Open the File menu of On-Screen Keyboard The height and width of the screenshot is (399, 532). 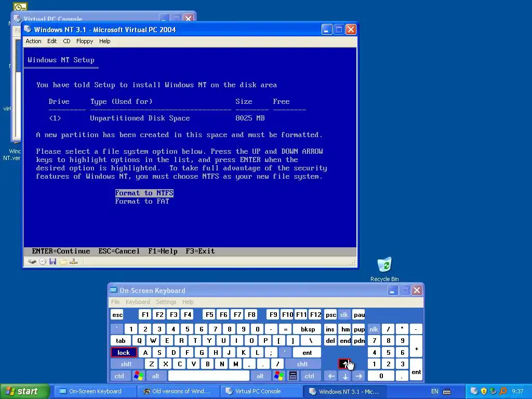click(115, 302)
